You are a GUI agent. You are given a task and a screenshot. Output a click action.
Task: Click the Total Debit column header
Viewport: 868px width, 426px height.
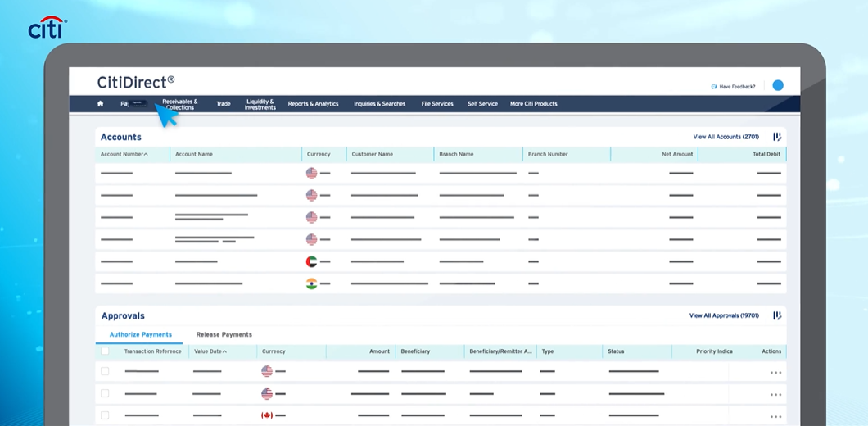[x=766, y=155]
